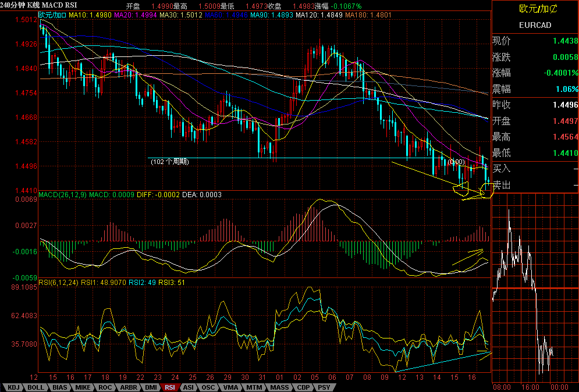
Task: Open the VMA indicator tab
Action: coord(231,387)
